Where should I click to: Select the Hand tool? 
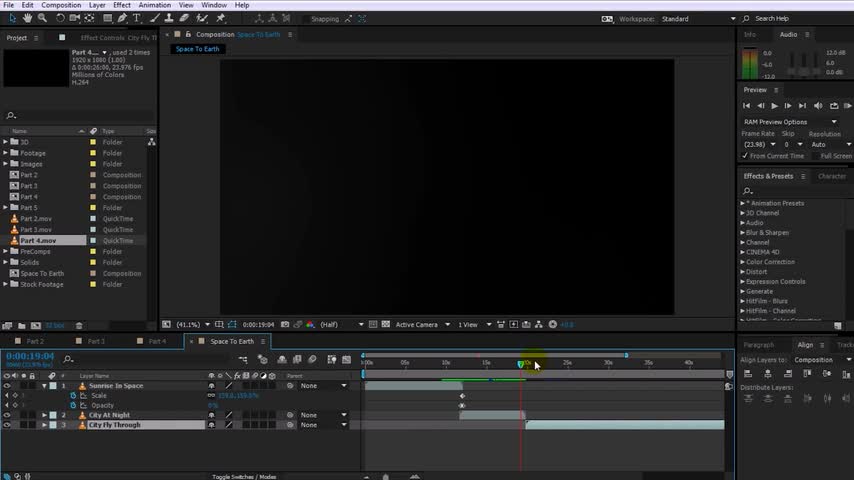click(27, 18)
